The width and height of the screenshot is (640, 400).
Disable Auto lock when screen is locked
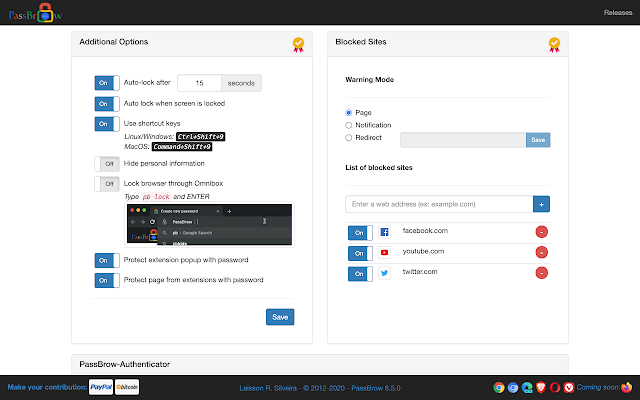(x=107, y=104)
